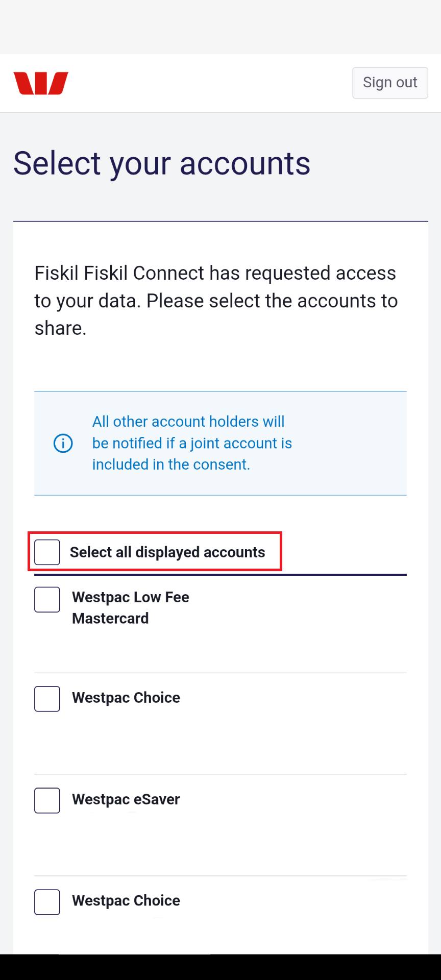Check the Select all displayed accounts checkbox
This screenshot has width=441, height=980.
[46, 551]
